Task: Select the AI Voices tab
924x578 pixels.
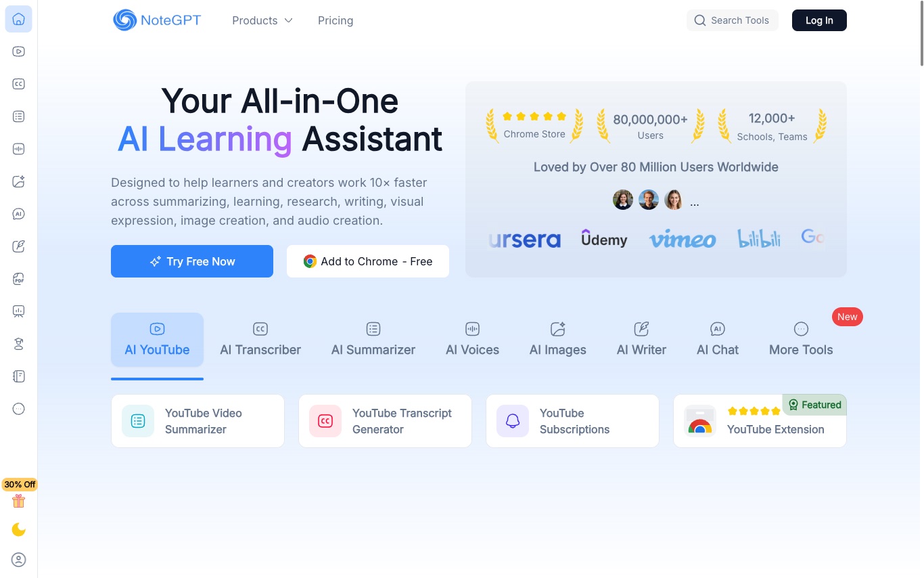Action: point(472,340)
